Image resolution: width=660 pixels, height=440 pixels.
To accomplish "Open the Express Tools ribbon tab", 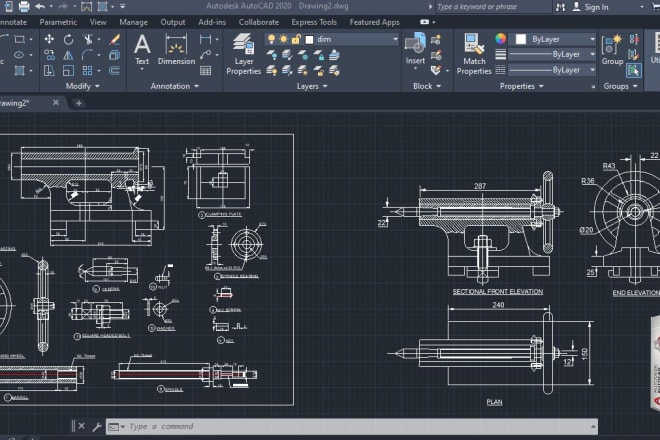I will (314, 22).
